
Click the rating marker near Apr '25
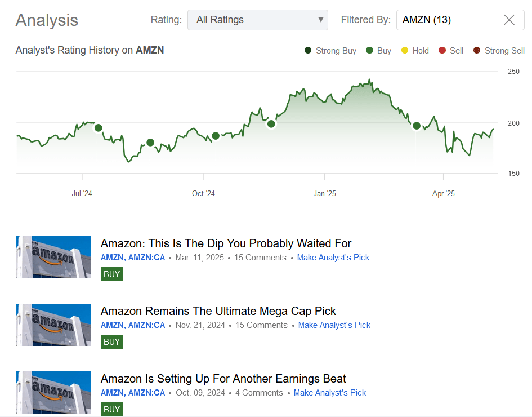(x=417, y=125)
